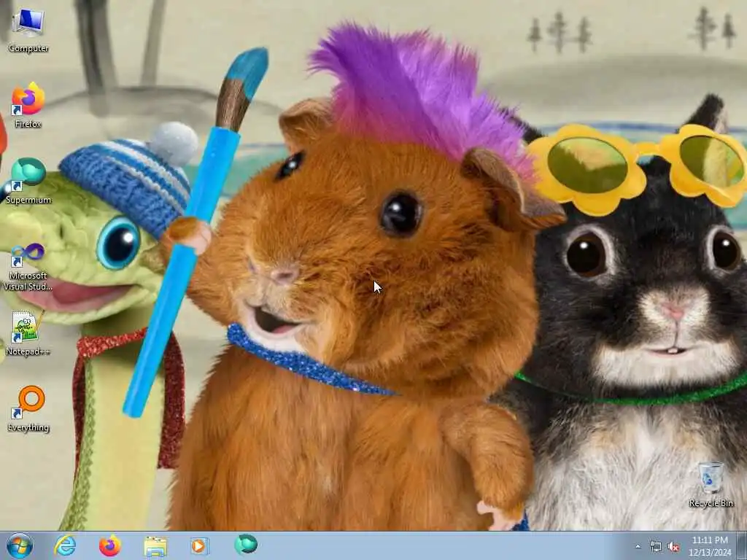Open Windows Media Player from the taskbar
The image size is (747, 560).
click(200, 545)
